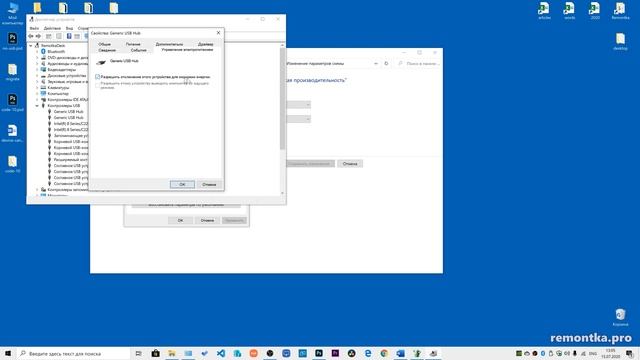Select the articles Excel file desktop icon
Image resolution: width=640 pixels, height=360 pixels.
[x=544, y=11]
